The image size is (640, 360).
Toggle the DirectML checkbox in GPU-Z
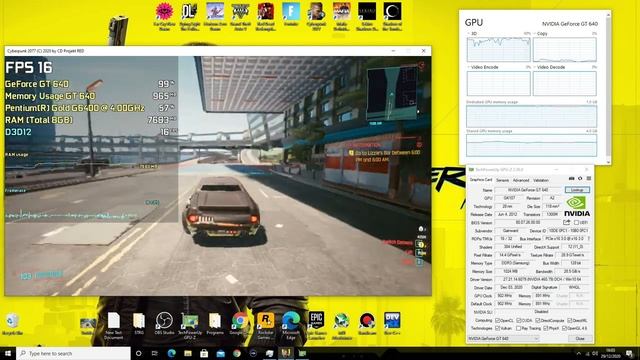point(569,321)
